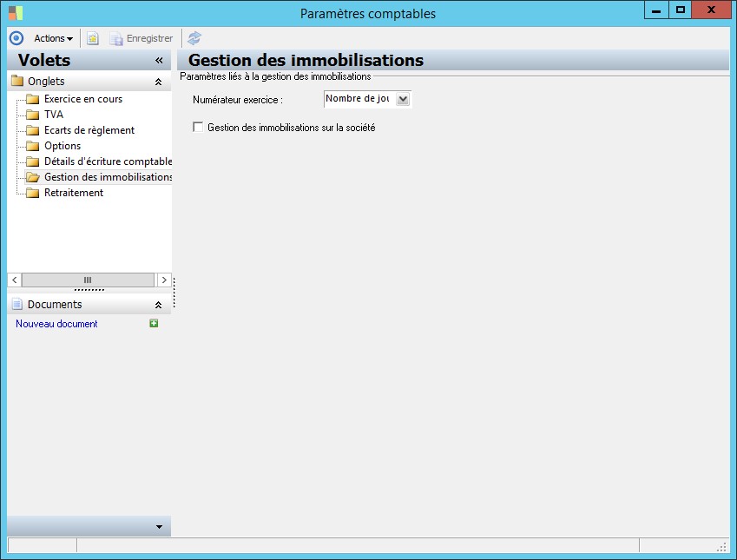Click the horizontal scrollbar thumb in Onglets
The width and height of the screenshot is (737, 560).
pos(88,280)
